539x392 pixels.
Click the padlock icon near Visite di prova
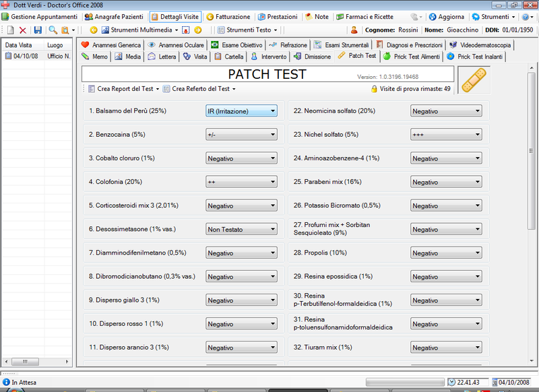point(374,89)
